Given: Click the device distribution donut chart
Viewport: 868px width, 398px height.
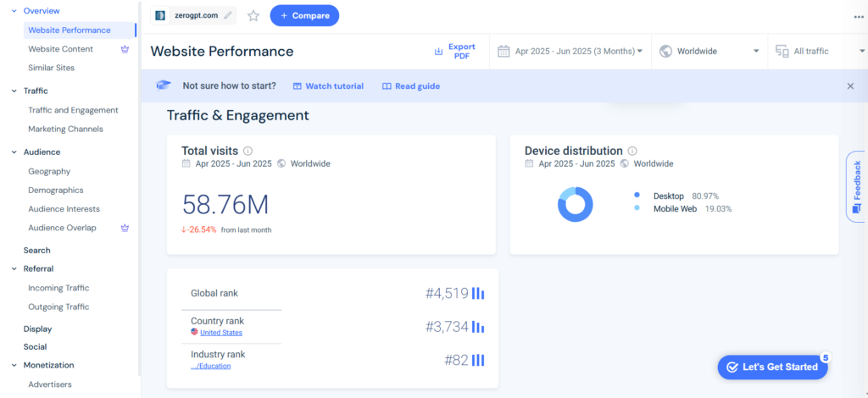Looking at the screenshot, I should 576,205.
